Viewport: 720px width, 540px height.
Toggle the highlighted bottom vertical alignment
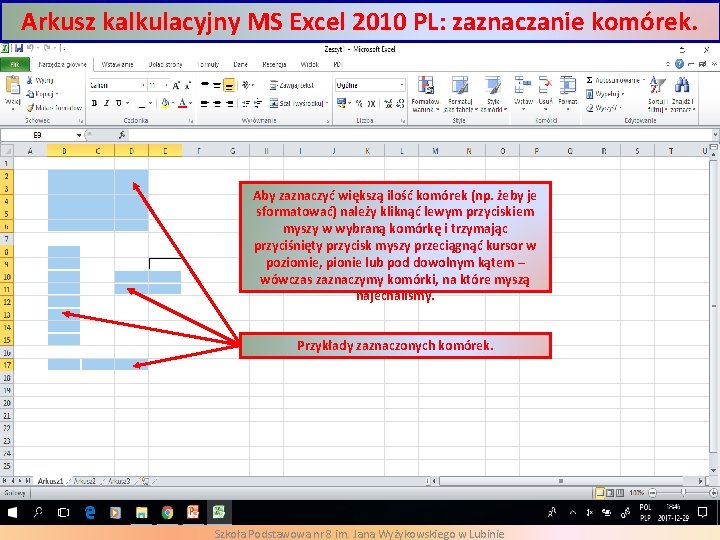pos(229,85)
